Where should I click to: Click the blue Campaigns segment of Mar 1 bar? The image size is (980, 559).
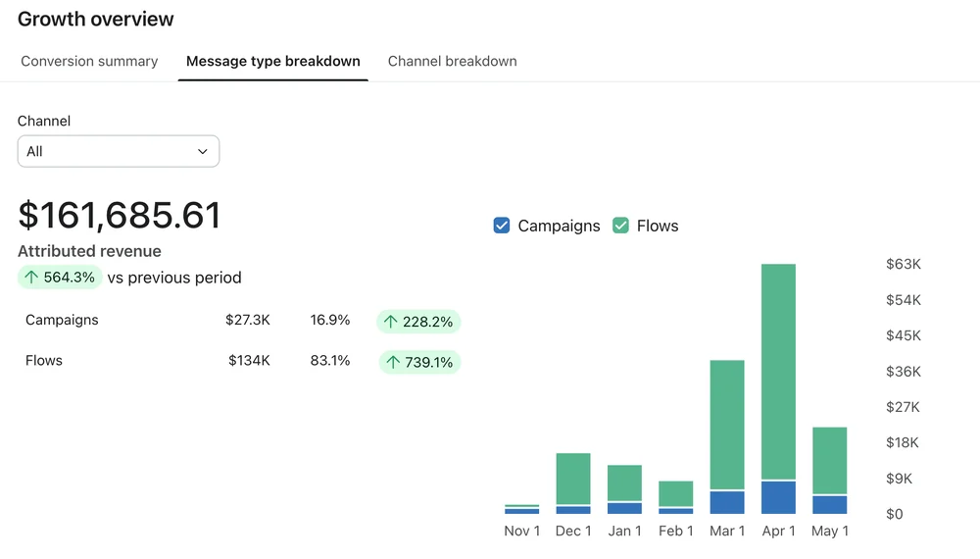coord(727,503)
